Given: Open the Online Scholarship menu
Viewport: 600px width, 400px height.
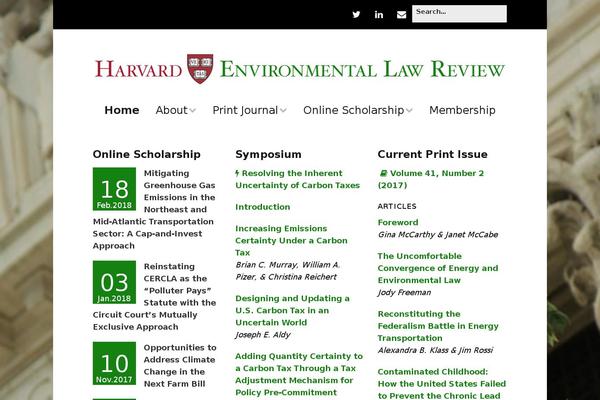Looking at the screenshot, I should [x=354, y=110].
